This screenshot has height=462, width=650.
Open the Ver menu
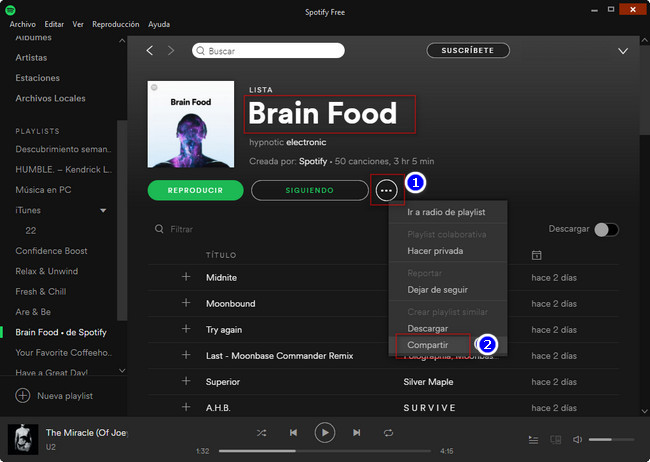(78, 24)
